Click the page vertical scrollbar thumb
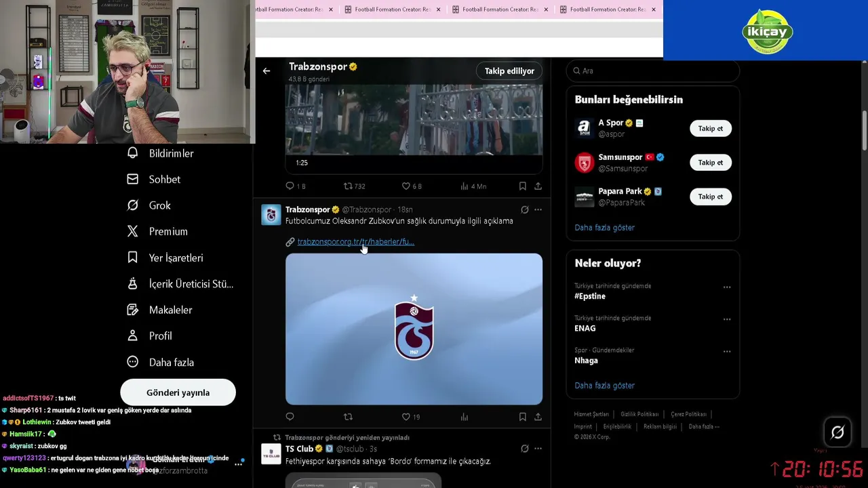This screenshot has height=488, width=868. click(x=865, y=130)
